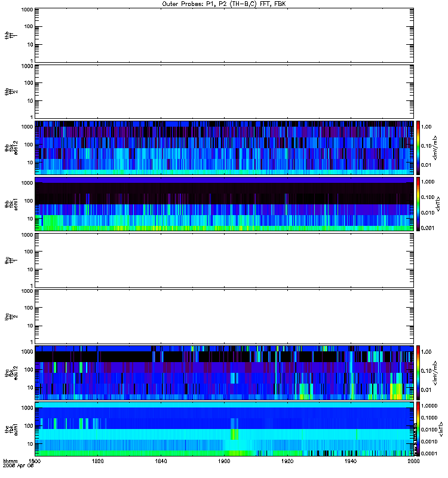Screen dimensions: 448x478
Task: Click '0.10' on the thc edc12 color bar
Action: 426,371
